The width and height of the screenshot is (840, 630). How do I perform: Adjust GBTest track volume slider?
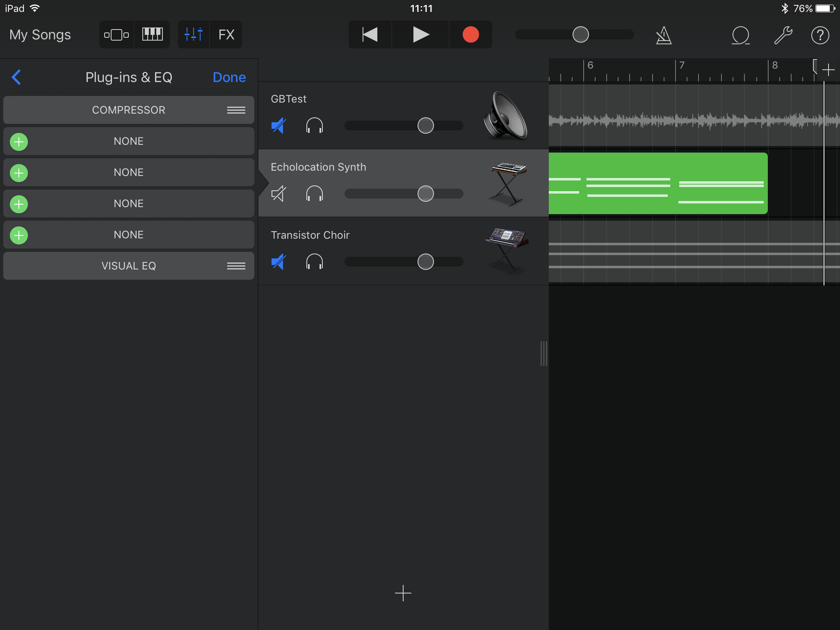[425, 126]
